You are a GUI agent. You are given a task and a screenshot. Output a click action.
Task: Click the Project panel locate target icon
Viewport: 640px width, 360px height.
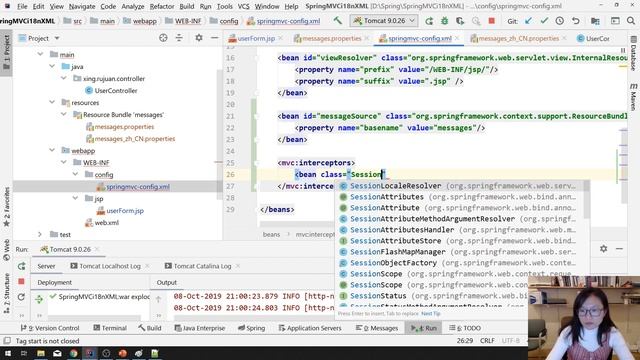click(x=163, y=38)
